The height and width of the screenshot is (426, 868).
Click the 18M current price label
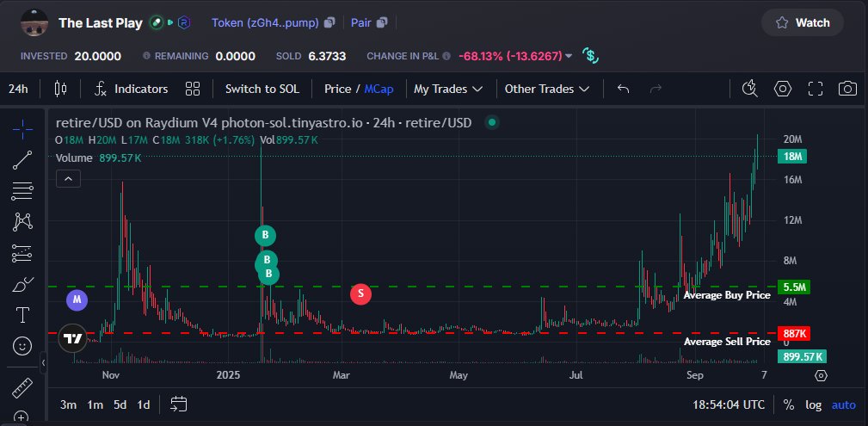click(792, 157)
